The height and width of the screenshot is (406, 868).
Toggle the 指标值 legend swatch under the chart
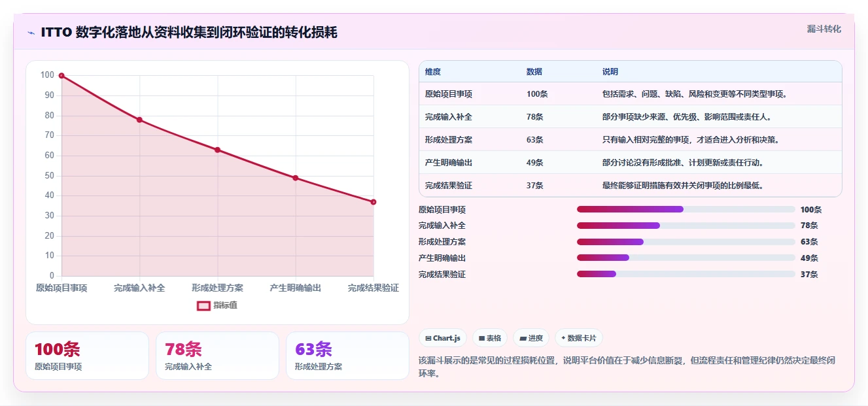point(203,305)
